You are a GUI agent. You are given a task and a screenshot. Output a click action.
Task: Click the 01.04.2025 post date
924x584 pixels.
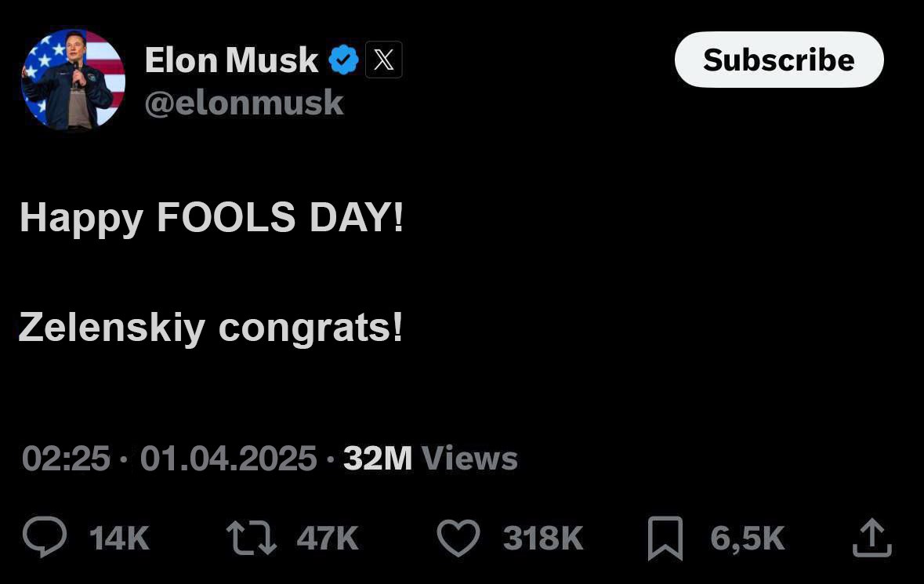pyautogui.click(x=228, y=459)
